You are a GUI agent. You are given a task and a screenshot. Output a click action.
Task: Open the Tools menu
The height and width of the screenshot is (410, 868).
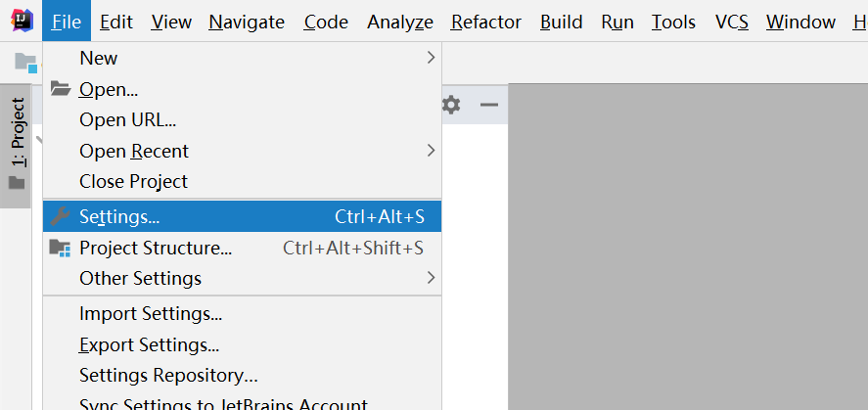coord(673,22)
